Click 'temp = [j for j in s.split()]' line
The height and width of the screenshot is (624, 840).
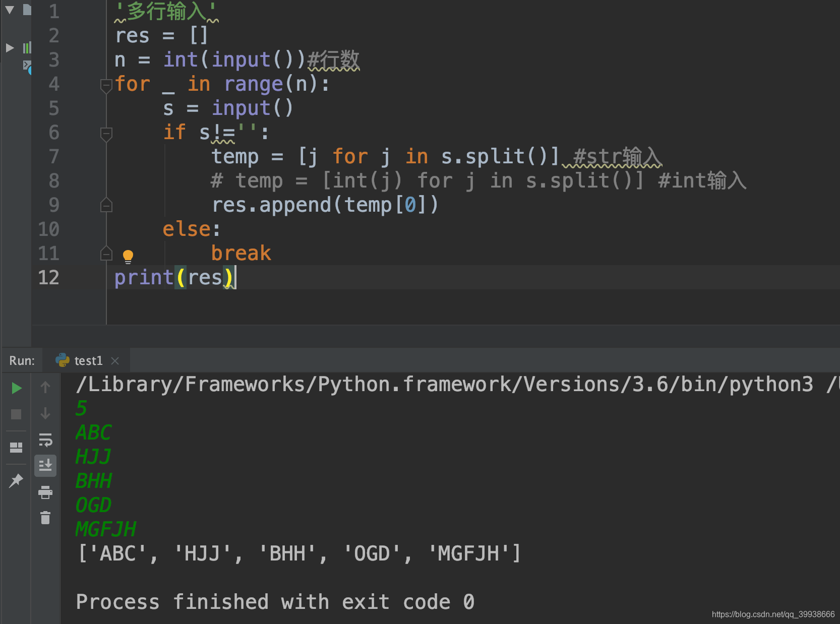(x=386, y=156)
